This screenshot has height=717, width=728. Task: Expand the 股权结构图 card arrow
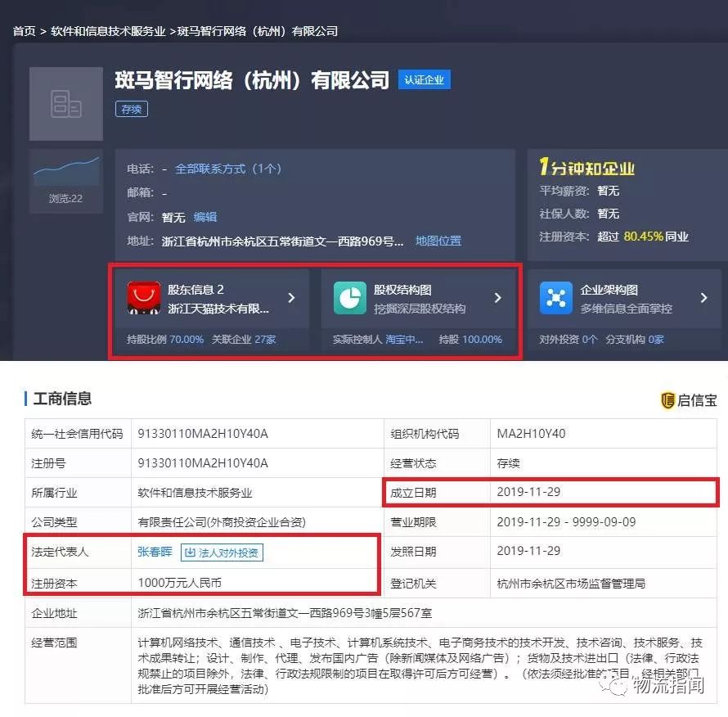(497, 298)
